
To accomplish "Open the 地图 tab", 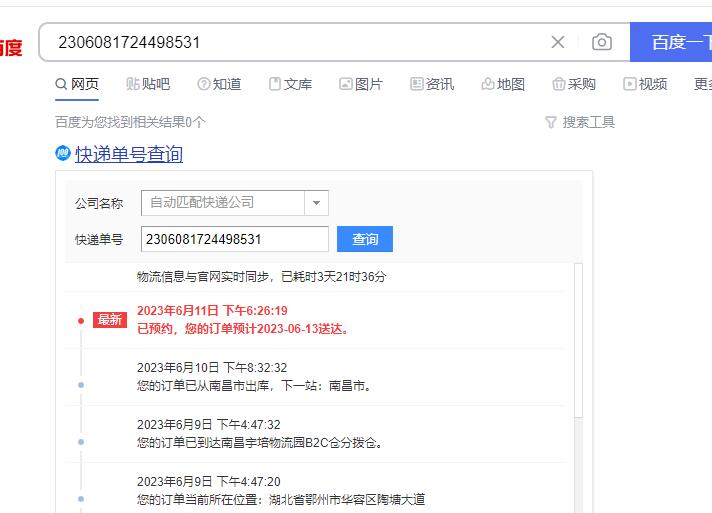I will [x=503, y=84].
